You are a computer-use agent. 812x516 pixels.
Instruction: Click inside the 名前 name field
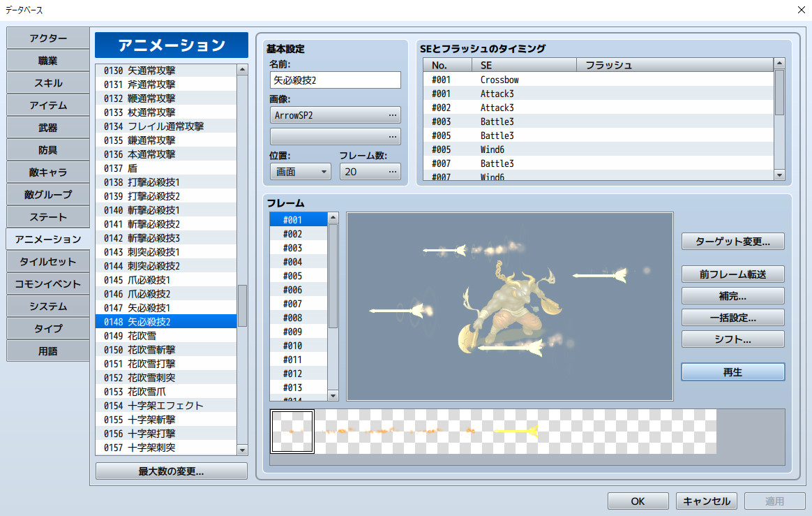335,80
